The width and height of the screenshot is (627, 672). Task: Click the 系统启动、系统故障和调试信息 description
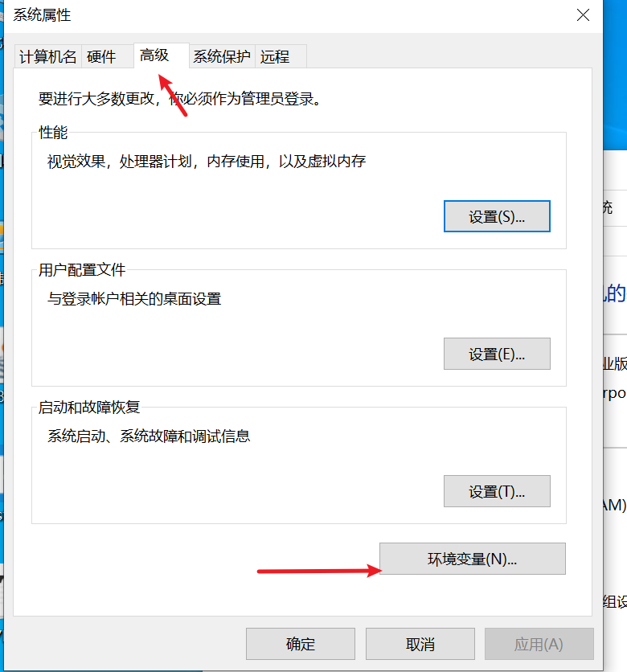(x=149, y=436)
